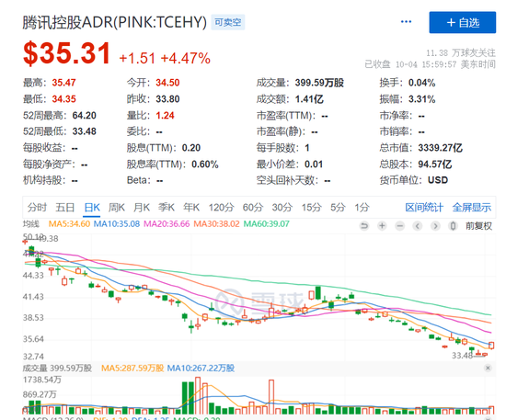Open the three-dots more options menu
Screen dimensions: 506x420
pos(406,22)
